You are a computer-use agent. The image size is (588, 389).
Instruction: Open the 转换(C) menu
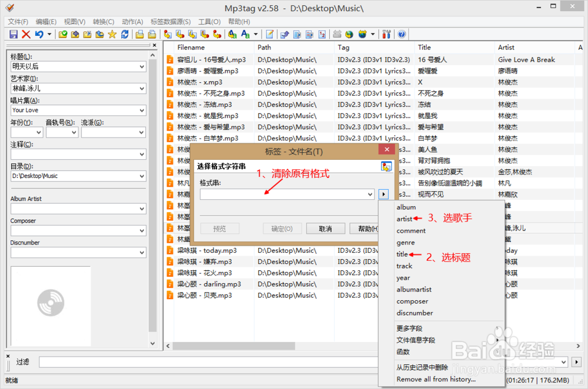[x=103, y=22]
